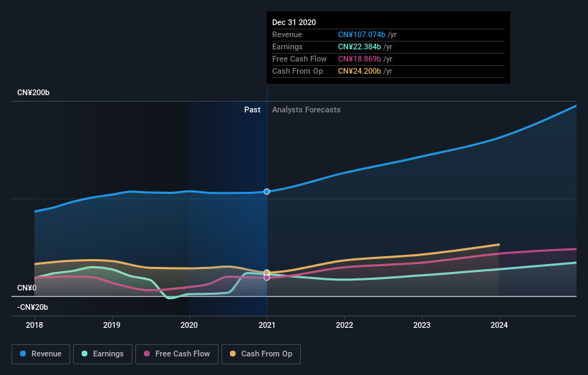Viewport: 588px width, 375px height.
Task: Click the CN¥200b y-axis label
Action: (x=34, y=92)
